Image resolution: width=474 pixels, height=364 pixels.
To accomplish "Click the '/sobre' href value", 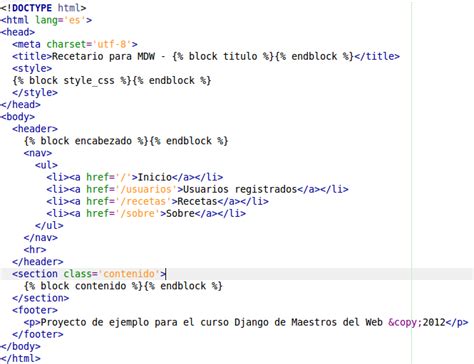I will pos(137,213).
